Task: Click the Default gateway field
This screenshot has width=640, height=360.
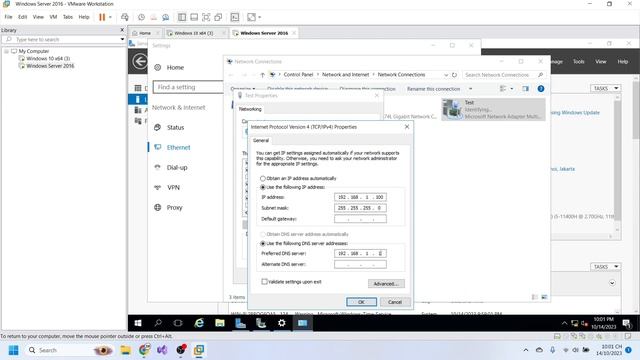Action: tap(360, 219)
